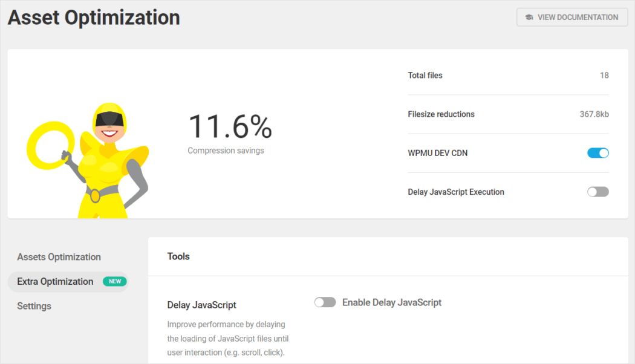Click the WPMU DEV CDN label
The image size is (635, 364).
pos(437,153)
